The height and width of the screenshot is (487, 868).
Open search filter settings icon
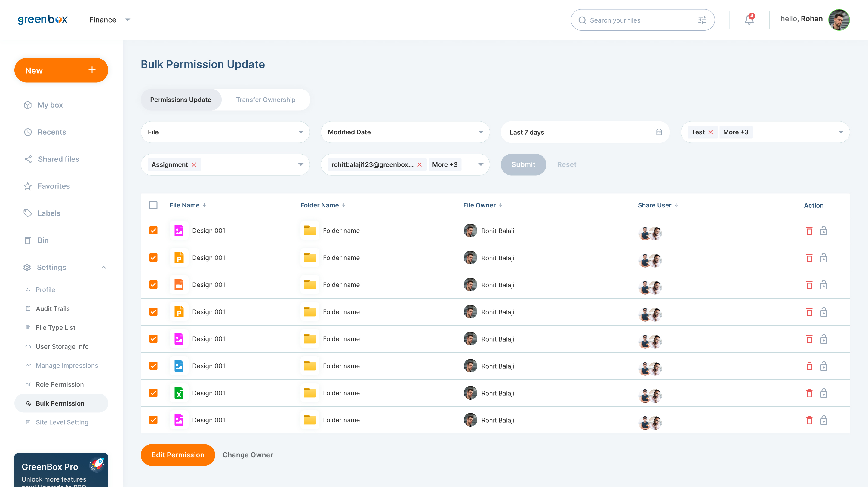pos(702,20)
